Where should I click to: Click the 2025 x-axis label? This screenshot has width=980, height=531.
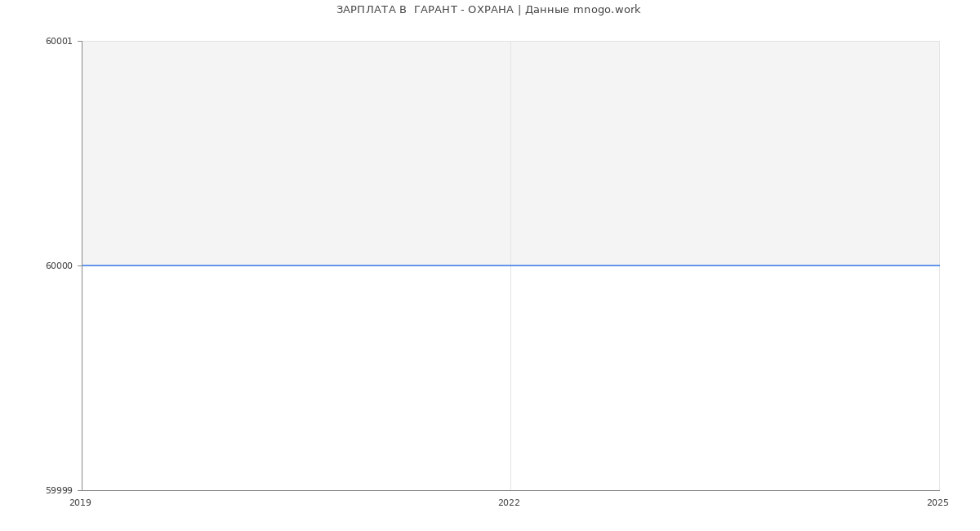938,503
